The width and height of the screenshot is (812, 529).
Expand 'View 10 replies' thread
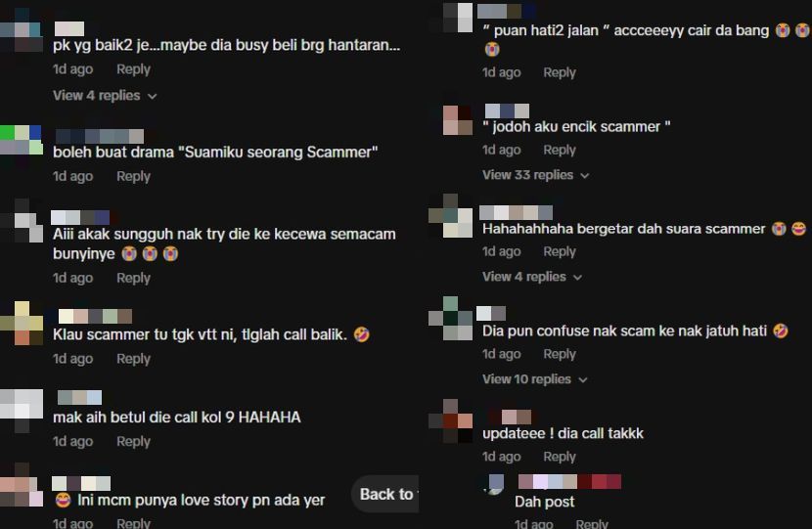[535, 379]
